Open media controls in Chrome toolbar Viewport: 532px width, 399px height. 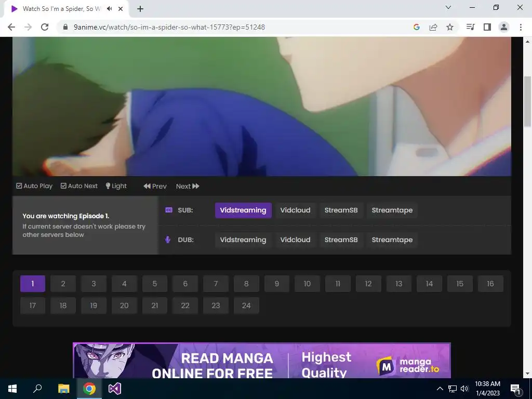(470, 27)
